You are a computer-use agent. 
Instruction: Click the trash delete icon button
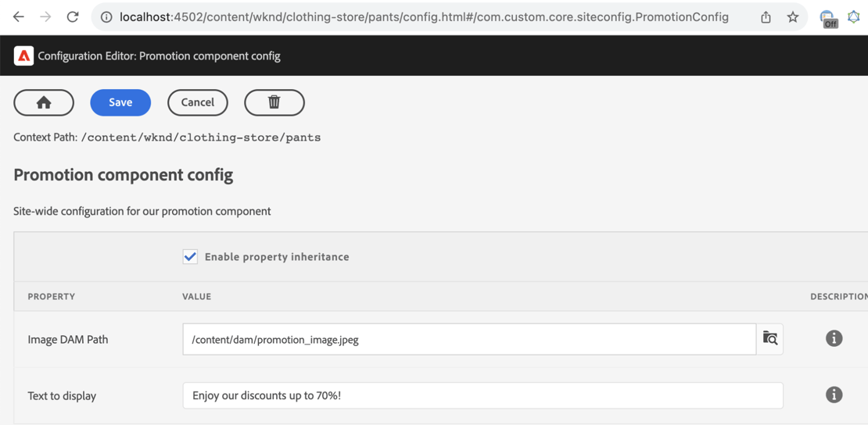(274, 102)
